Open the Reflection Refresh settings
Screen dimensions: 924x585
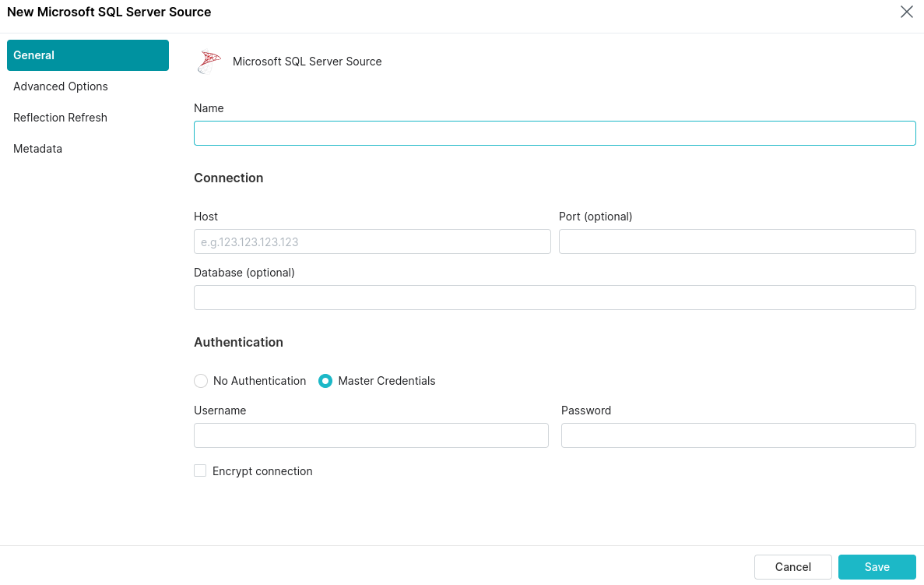[x=60, y=118]
